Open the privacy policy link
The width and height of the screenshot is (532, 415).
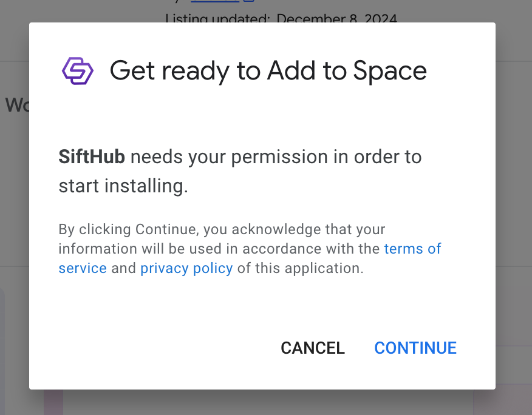click(x=186, y=268)
